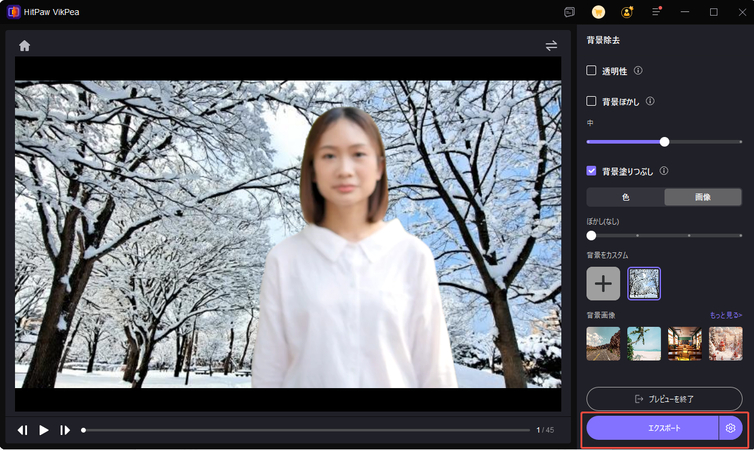The height and width of the screenshot is (450, 754).
Task: Open the hamburger menu with red dot
Action: (x=656, y=12)
